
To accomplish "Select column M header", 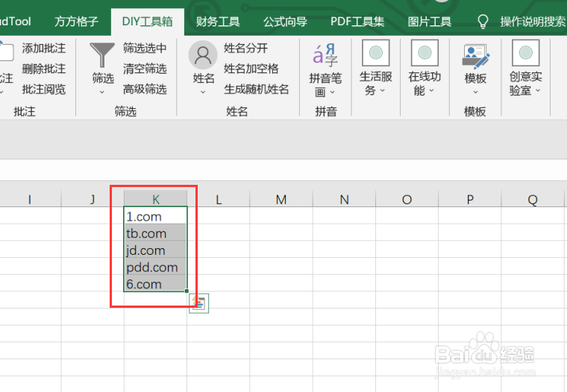I will point(281,199).
